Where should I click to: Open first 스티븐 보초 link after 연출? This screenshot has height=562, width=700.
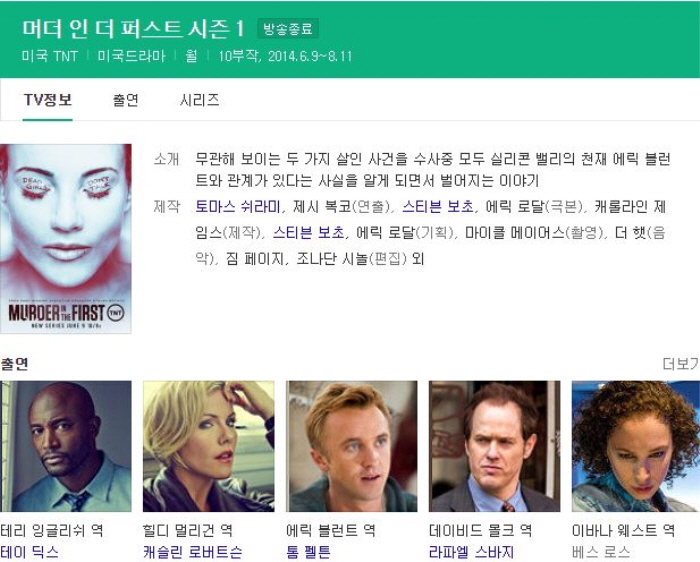[x=438, y=207]
